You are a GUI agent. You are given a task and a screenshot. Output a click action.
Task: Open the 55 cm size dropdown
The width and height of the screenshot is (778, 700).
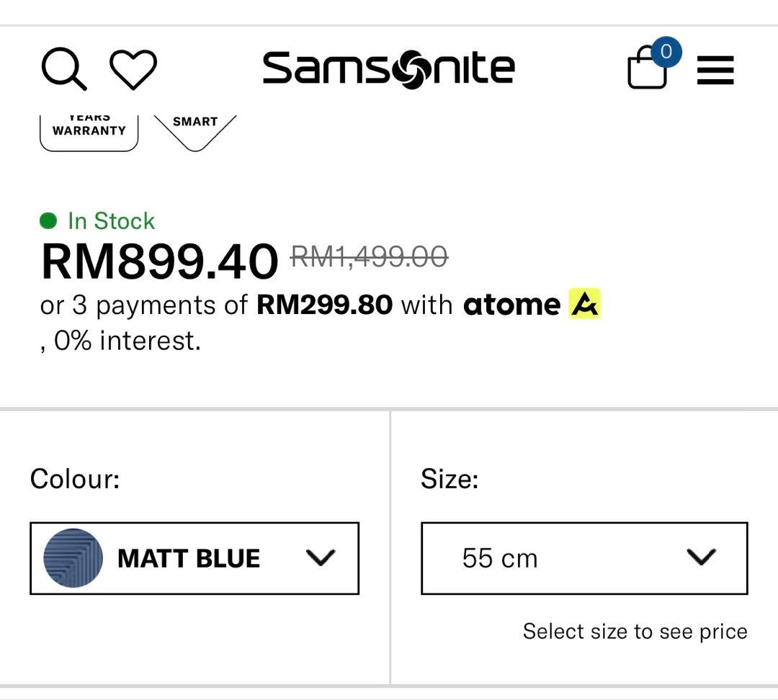584,558
